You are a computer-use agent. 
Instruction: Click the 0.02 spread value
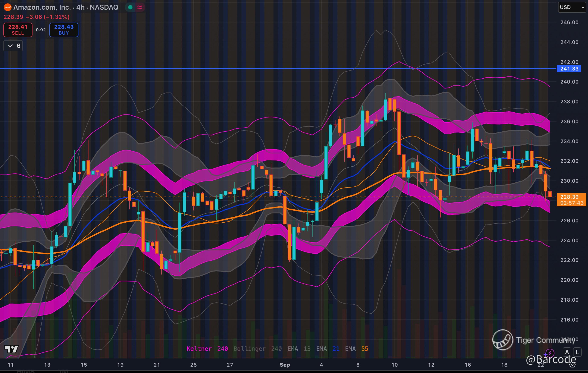[41, 30]
